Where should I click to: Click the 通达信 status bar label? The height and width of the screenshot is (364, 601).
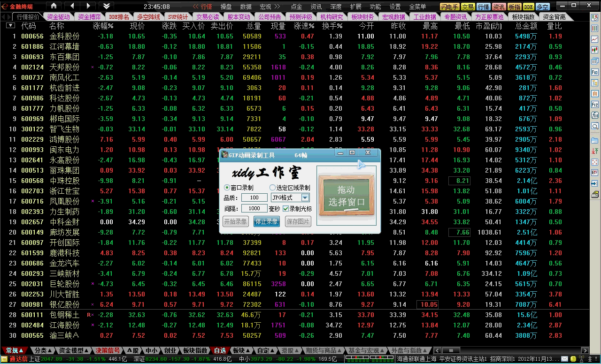[x=18, y=359]
